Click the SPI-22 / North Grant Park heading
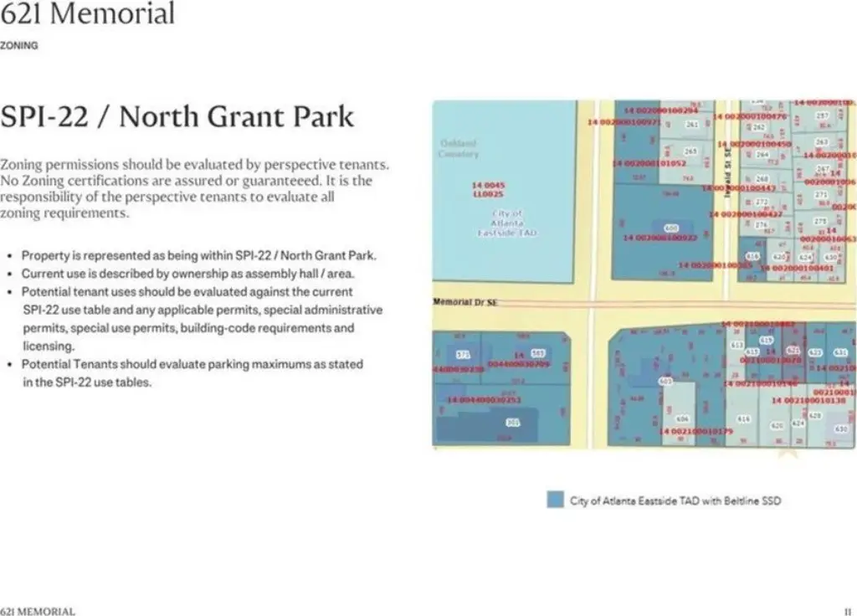The height and width of the screenshot is (616, 857). (x=177, y=116)
